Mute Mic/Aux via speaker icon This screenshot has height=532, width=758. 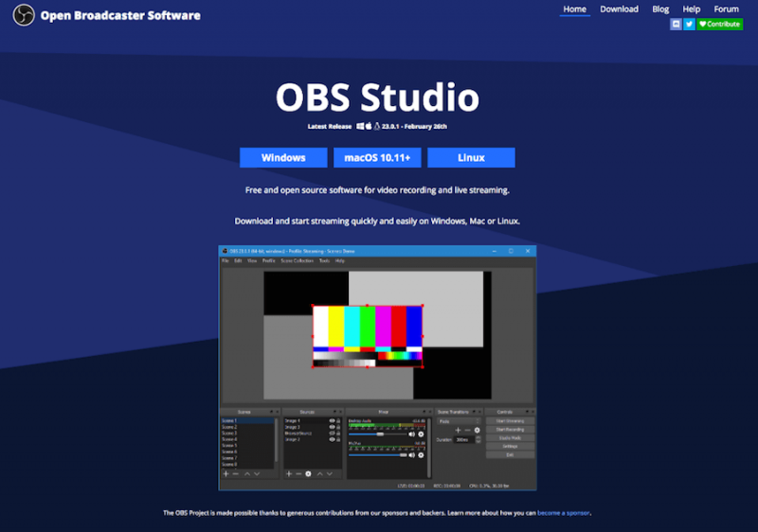[x=412, y=454]
